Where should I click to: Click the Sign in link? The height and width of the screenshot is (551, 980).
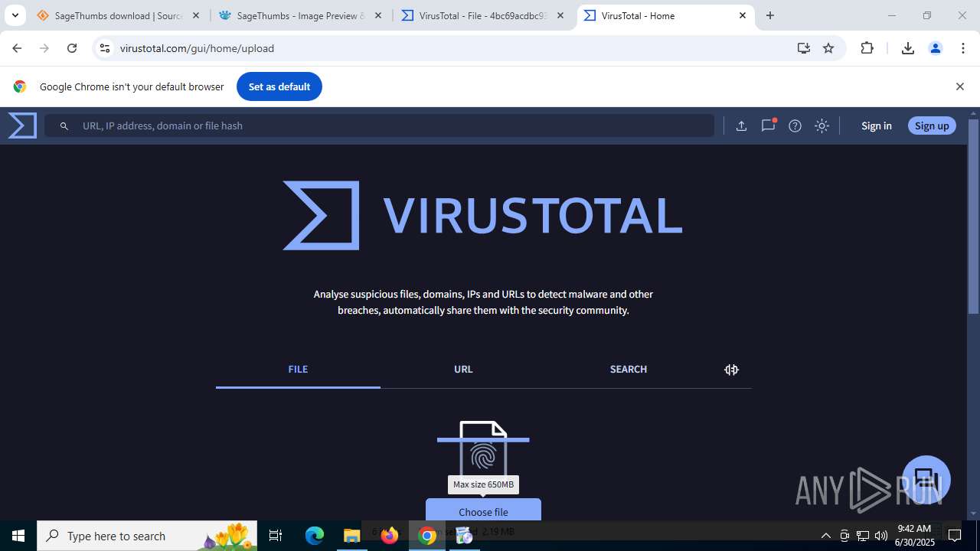(876, 126)
